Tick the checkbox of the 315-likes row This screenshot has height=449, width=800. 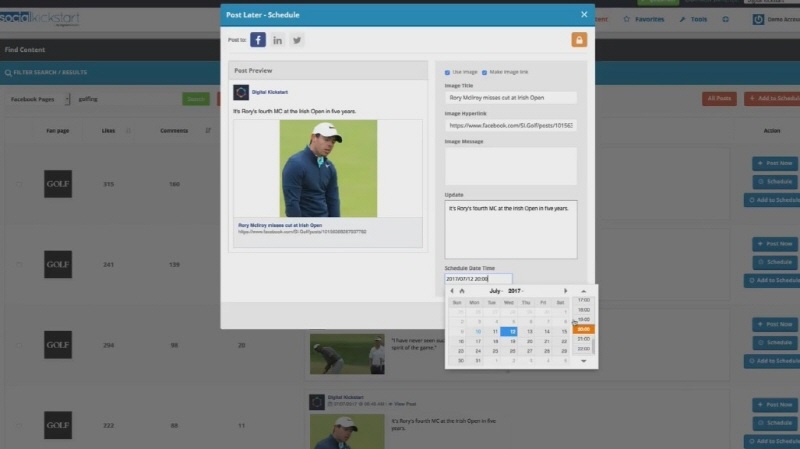tap(19, 184)
